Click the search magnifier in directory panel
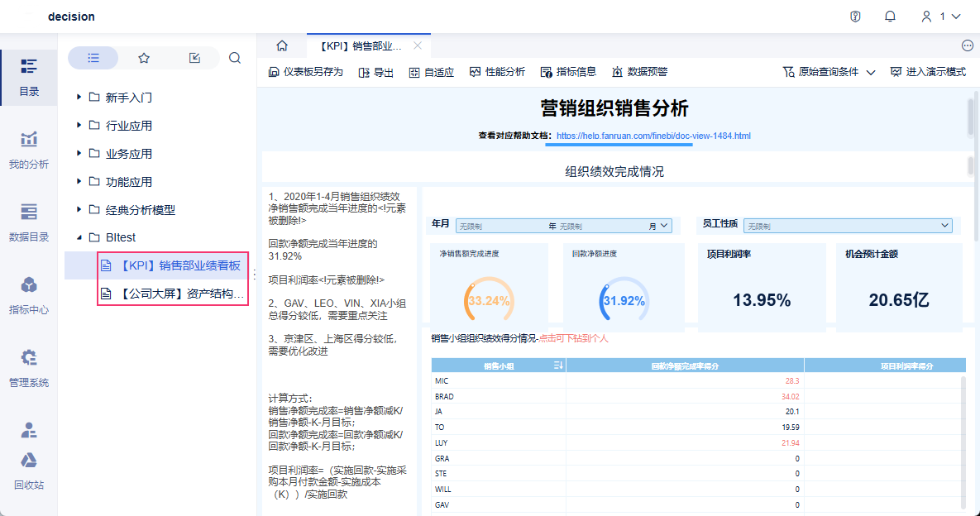 pyautogui.click(x=235, y=58)
